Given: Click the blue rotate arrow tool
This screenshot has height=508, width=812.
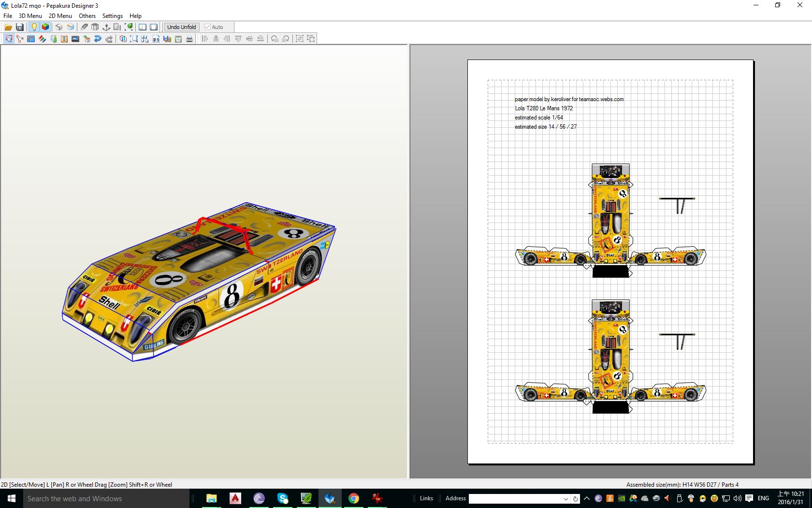Looking at the screenshot, I should [x=98, y=39].
